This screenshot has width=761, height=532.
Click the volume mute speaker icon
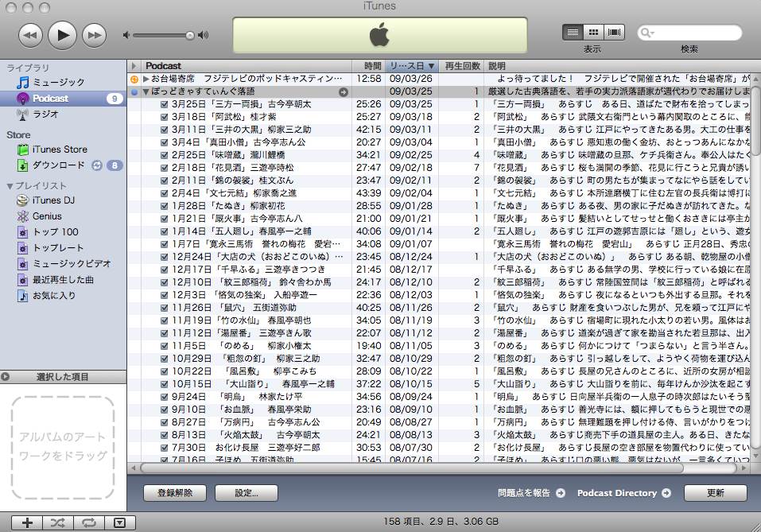click(126, 36)
